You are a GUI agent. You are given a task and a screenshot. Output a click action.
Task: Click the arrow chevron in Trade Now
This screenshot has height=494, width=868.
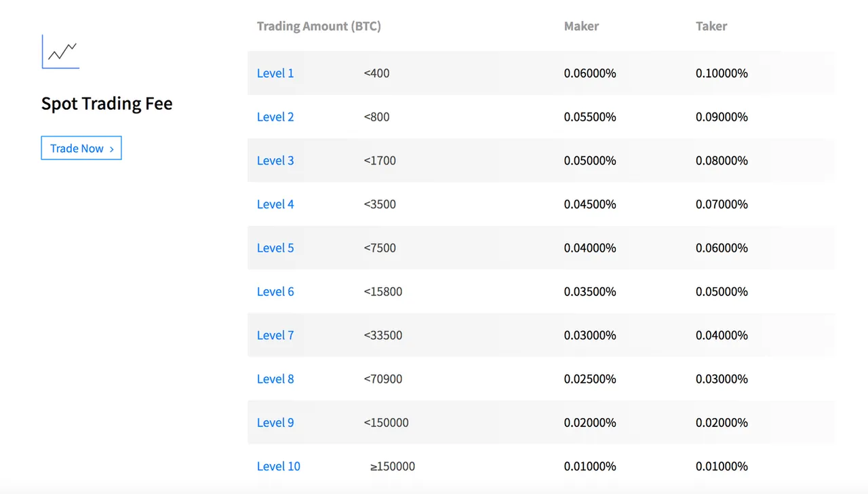[111, 149]
